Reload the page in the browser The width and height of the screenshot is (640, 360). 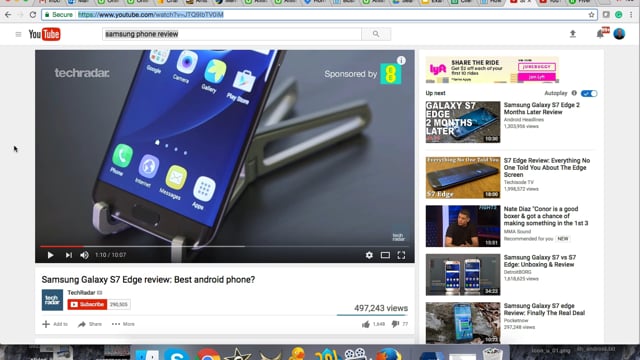[x=33, y=15]
